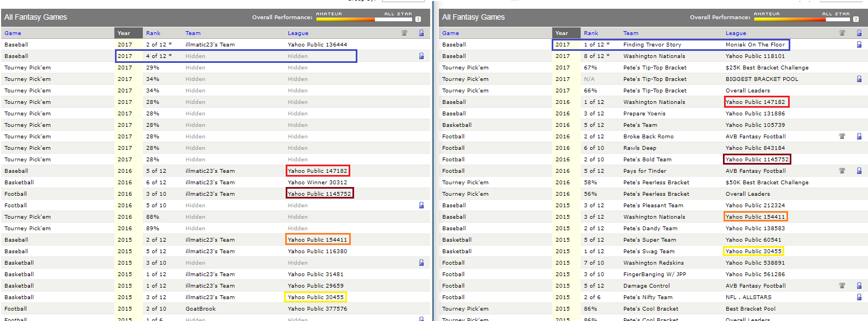Click trophy icon on Pays for Tinder row

[842, 171]
